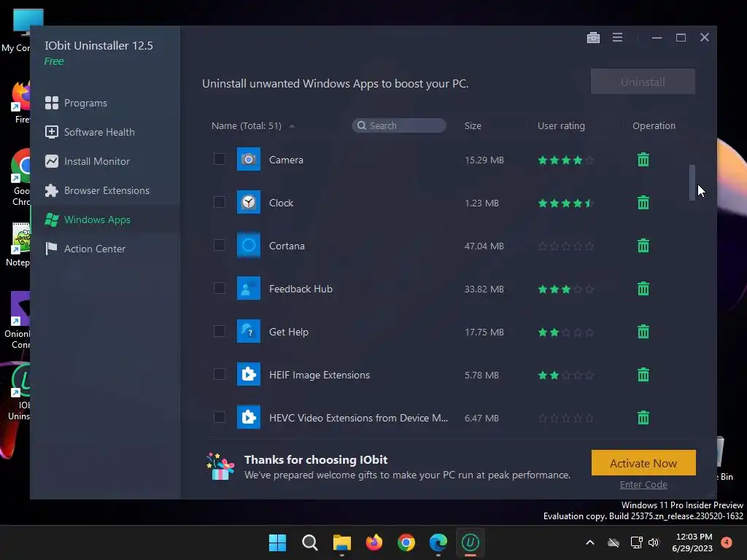Click the HEVC Video Extensions trash icon
The height and width of the screenshot is (560, 747).
(643, 418)
